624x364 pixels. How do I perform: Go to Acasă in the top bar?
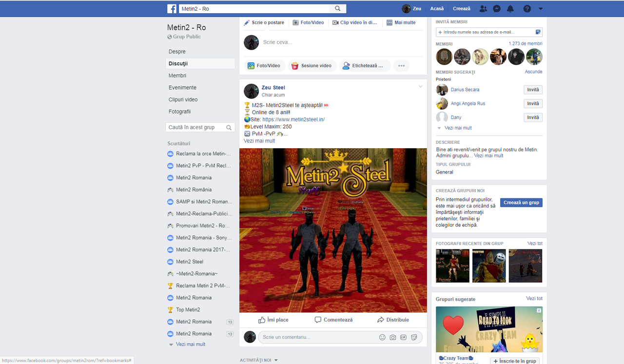tap(437, 9)
